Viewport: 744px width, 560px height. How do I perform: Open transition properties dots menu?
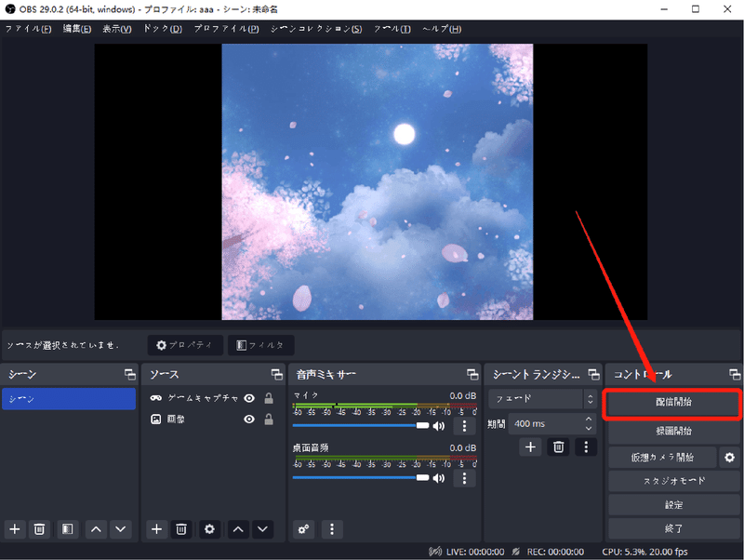click(x=586, y=447)
